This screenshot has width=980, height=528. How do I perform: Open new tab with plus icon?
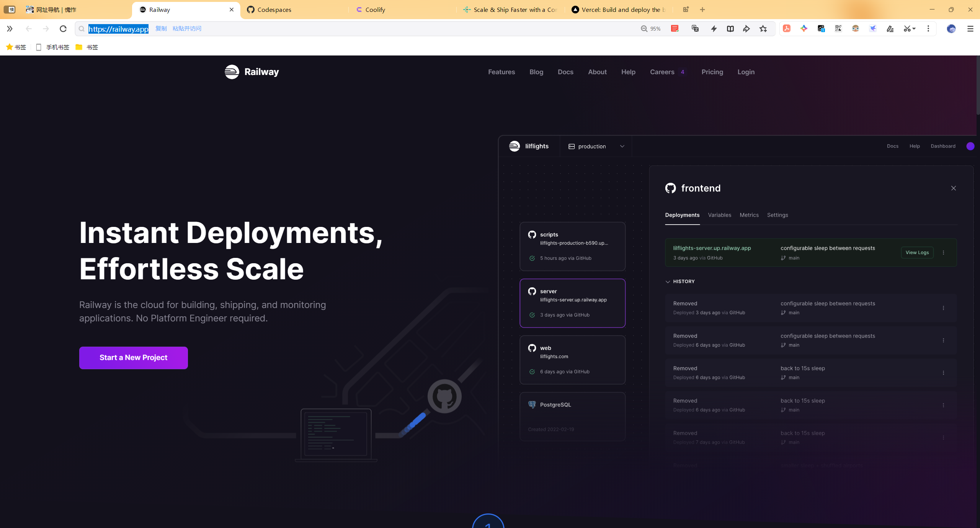(x=702, y=10)
